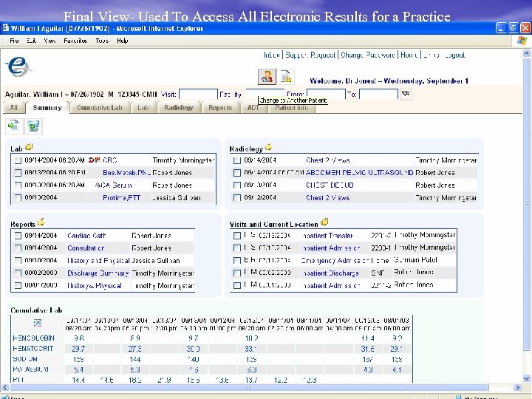Open the Reports section folder icon
This screenshot has width=532, height=399.
coord(41,222)
